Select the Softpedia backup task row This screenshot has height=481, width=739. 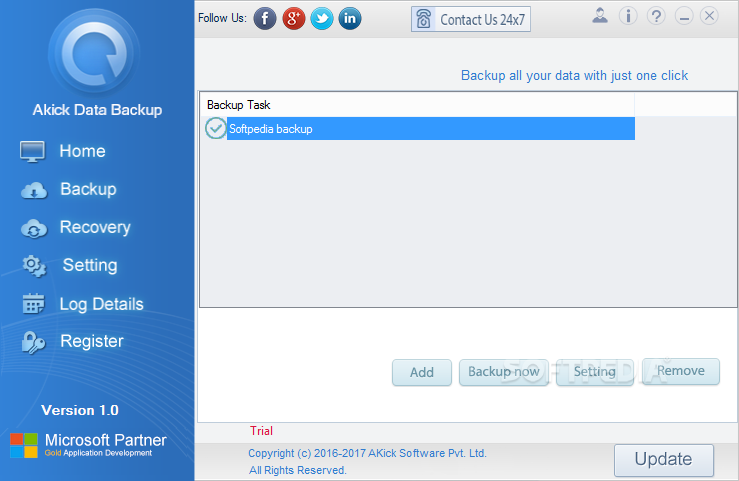[431, 129]
